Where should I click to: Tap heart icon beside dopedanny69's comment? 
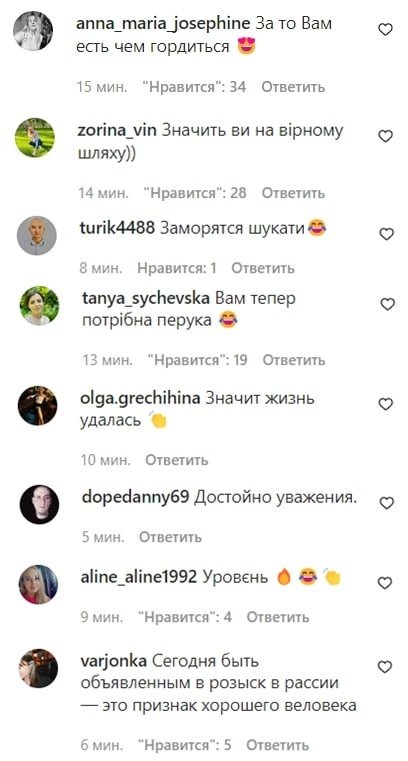coord(387,503)
